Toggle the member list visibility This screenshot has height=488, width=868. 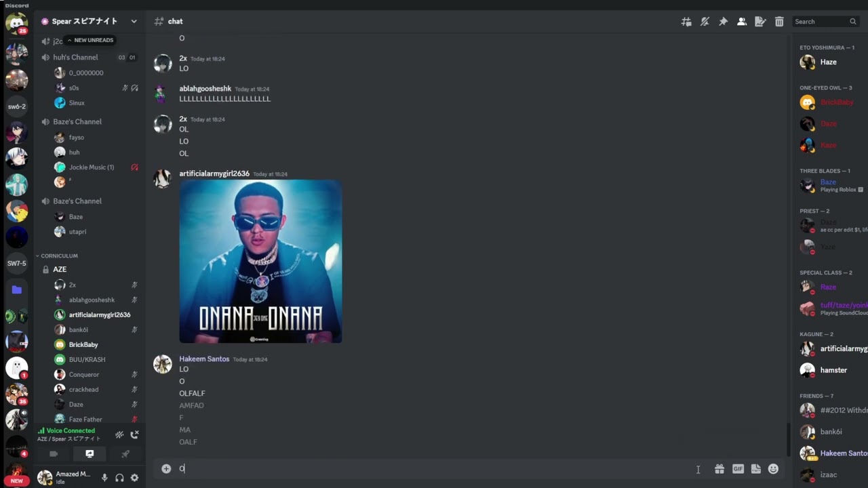[742, 22]
